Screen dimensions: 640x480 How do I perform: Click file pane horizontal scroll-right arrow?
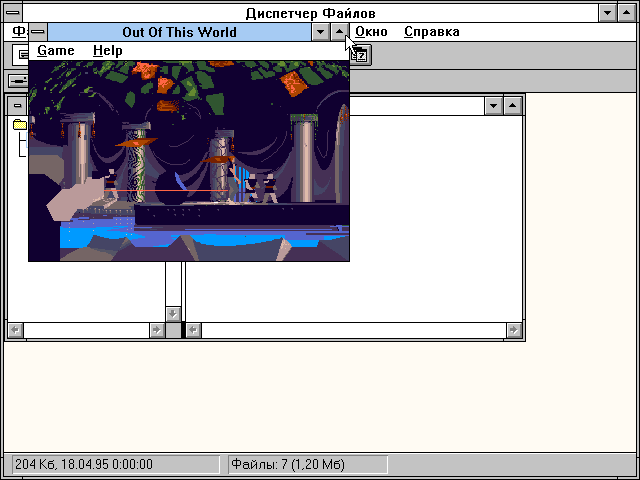tap(514, 330)
